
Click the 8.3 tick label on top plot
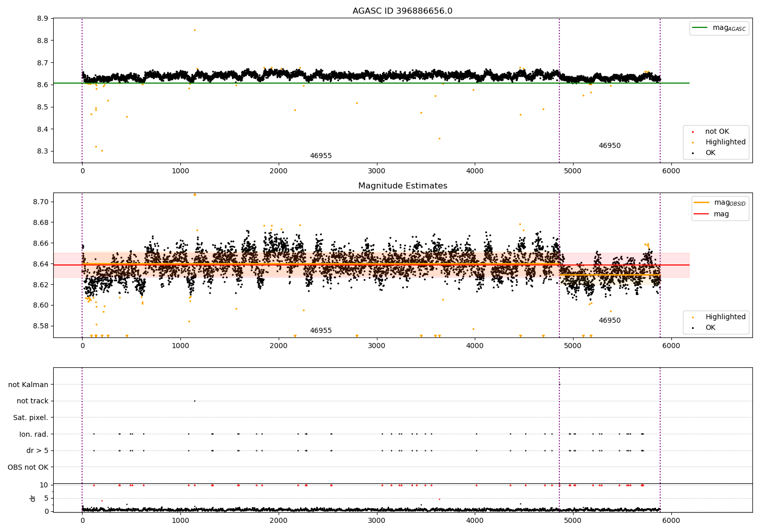43,151
